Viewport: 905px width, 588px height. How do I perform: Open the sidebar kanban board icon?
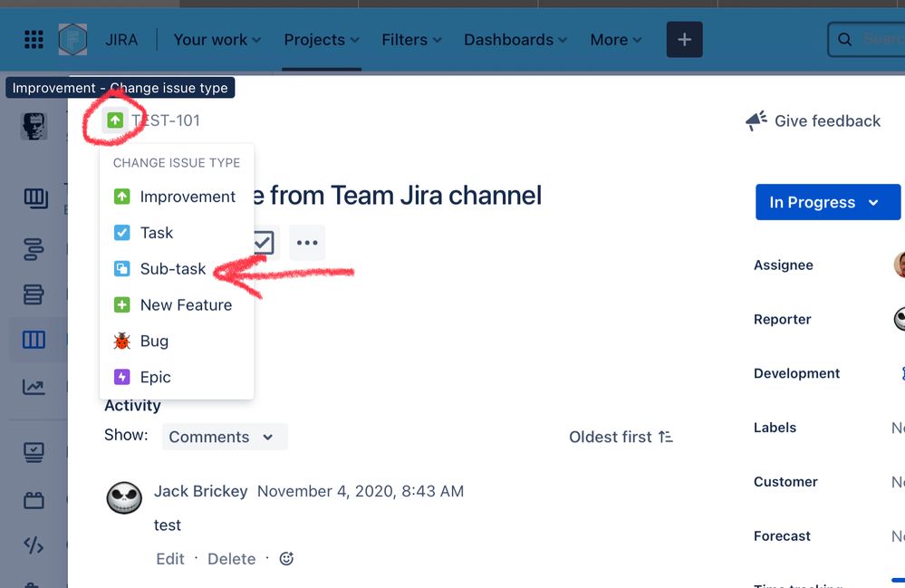[34, 198]
